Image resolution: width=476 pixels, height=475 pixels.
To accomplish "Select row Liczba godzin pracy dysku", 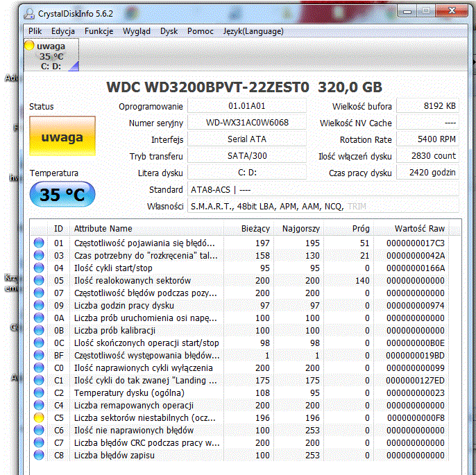I will pyautogui.click(x=240, y=305).
